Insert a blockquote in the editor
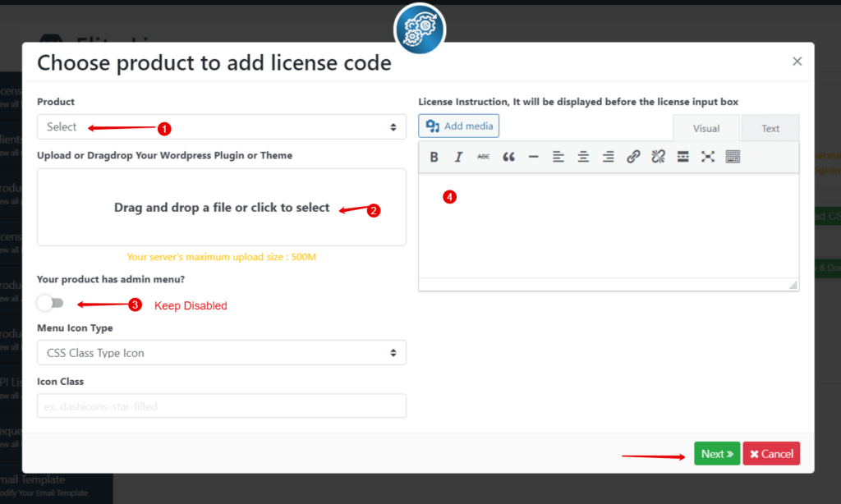The height and width of the screenshot is (504, 841). 508,157
